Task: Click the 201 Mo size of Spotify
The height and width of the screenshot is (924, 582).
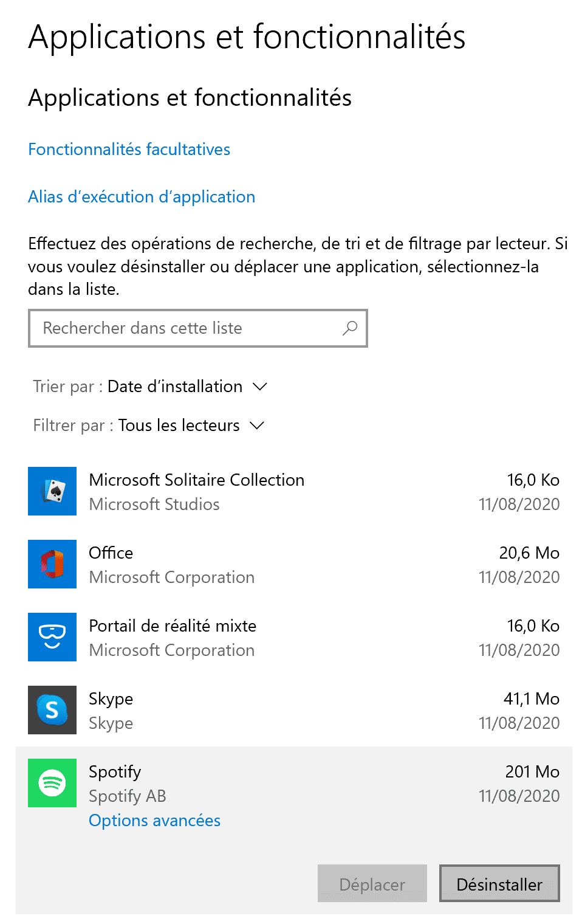Action: tap(532, 772)
